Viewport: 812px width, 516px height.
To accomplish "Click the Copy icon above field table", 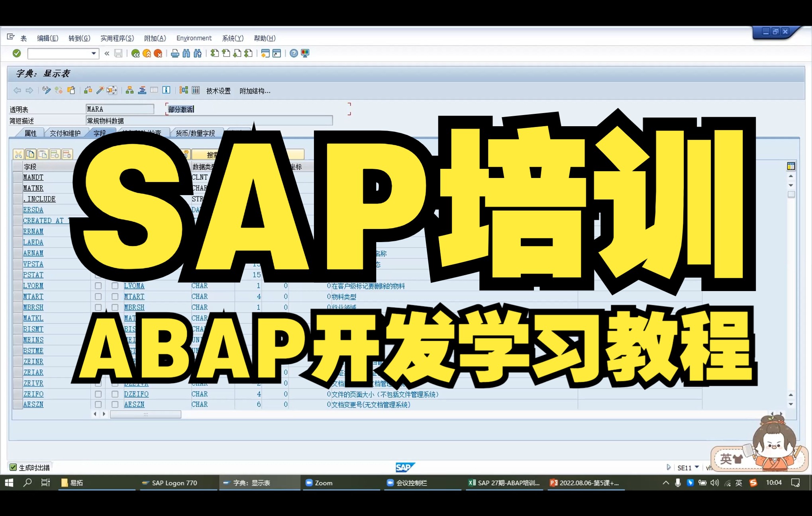I will 31,154.
